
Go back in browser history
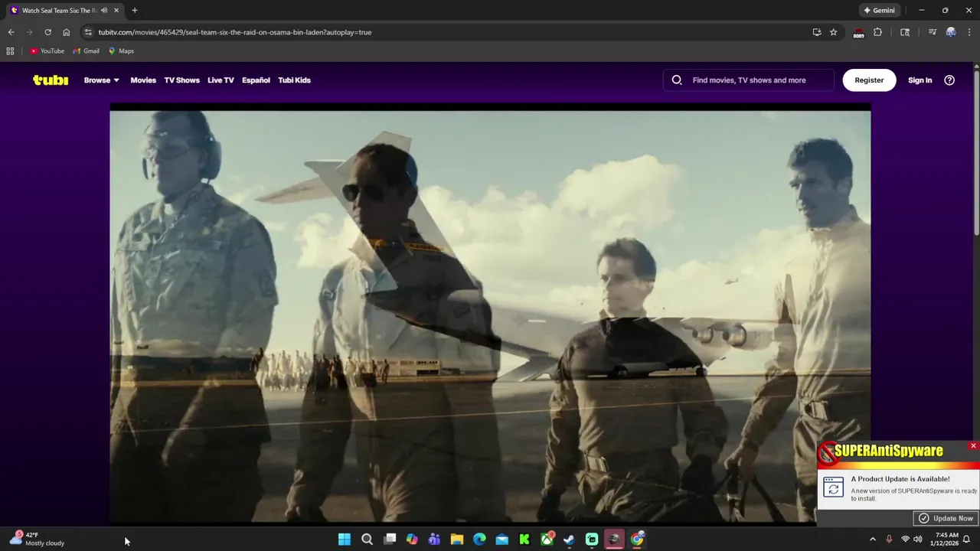pos(11,32)
